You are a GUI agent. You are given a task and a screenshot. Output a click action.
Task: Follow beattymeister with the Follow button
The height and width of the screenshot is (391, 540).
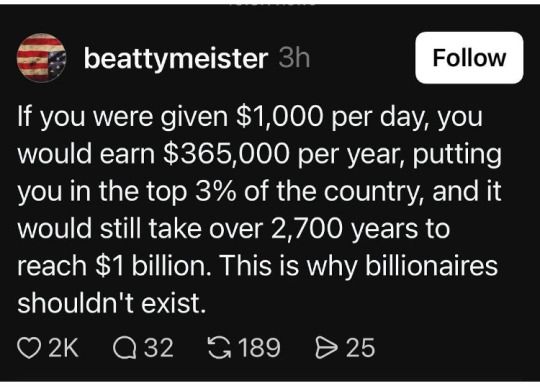469,58
